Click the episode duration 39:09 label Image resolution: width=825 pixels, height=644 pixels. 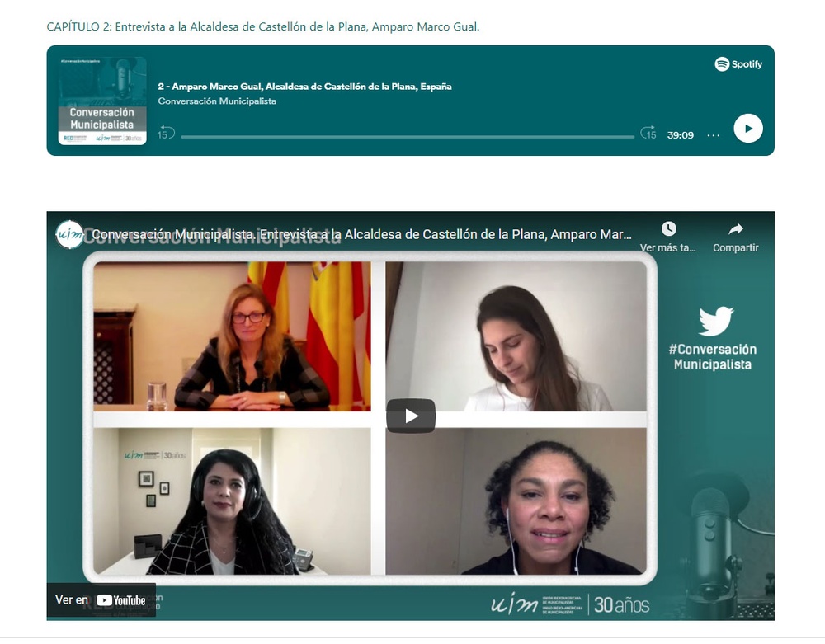(681, 135)
